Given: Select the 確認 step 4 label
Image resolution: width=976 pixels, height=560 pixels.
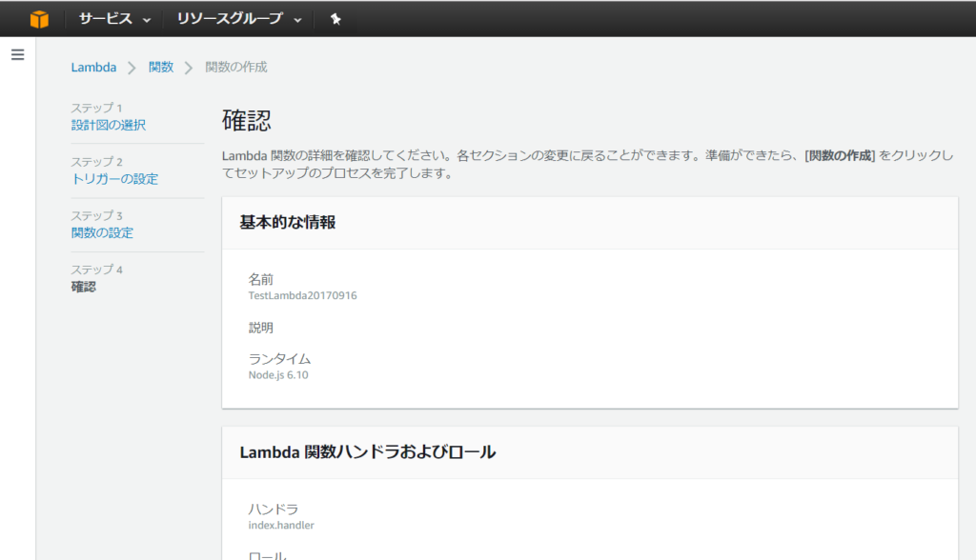Looking at the screenshot, I should [84, 287].
